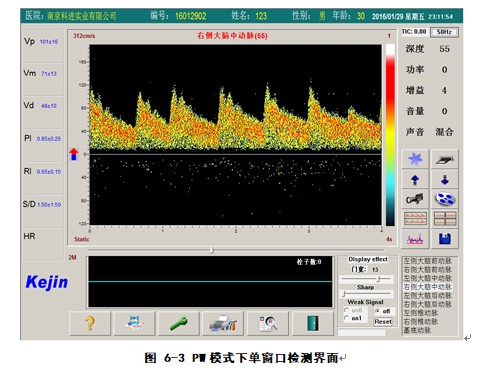Open the film reel playback icon
The width and height of the screenshot is (483, 371).
[x=445, y=199]
